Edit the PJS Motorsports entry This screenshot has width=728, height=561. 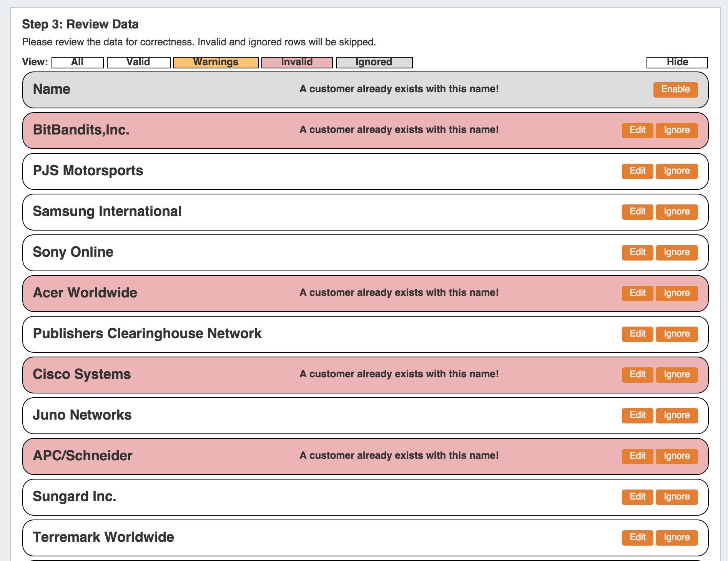[x=637, y=171]
